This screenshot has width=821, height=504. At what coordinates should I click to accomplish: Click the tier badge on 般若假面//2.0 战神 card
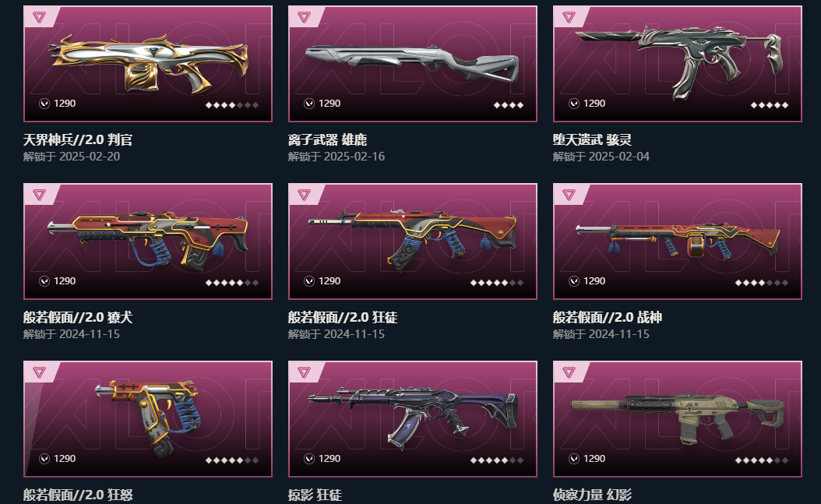point(569,195)
